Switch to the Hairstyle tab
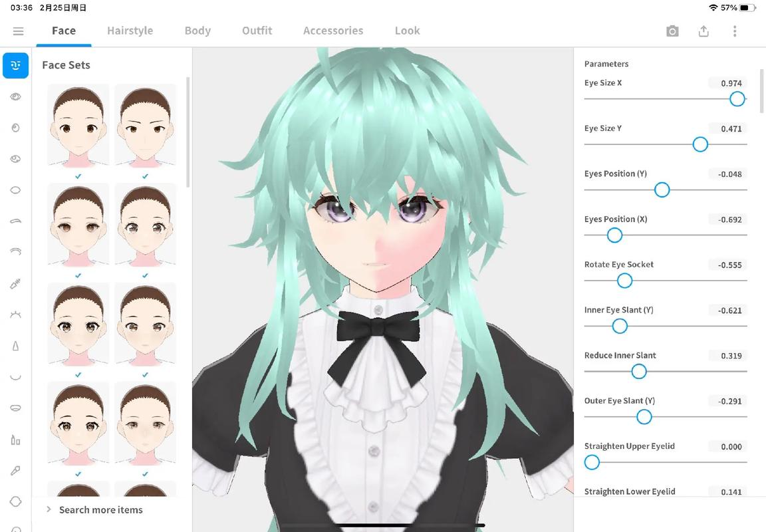 point(130,31)
